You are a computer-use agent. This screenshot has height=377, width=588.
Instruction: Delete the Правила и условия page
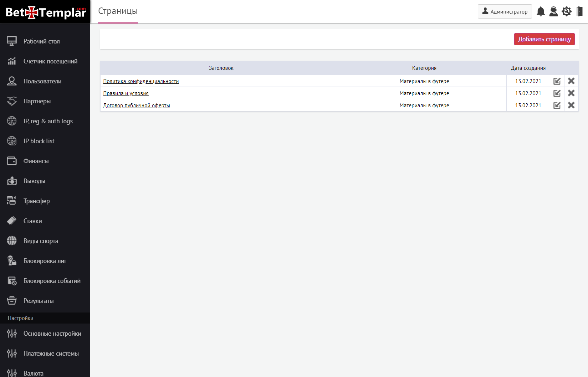point(571,93)
